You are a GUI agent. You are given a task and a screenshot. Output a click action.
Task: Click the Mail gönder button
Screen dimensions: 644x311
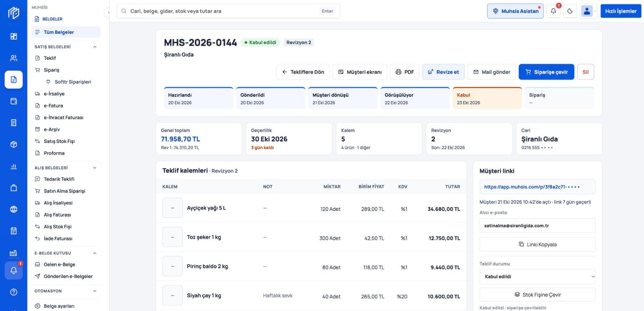click(x=491, y=72)
